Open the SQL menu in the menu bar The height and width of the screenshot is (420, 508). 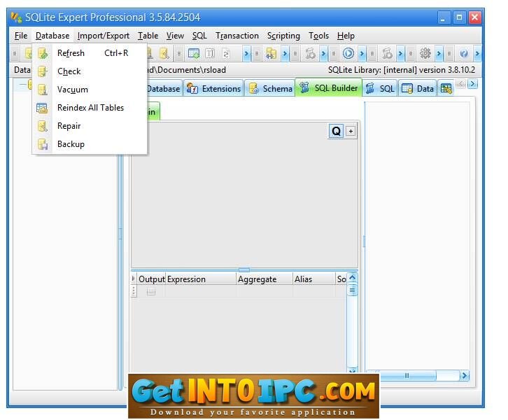pyautogui.click(x=199, y=36)
